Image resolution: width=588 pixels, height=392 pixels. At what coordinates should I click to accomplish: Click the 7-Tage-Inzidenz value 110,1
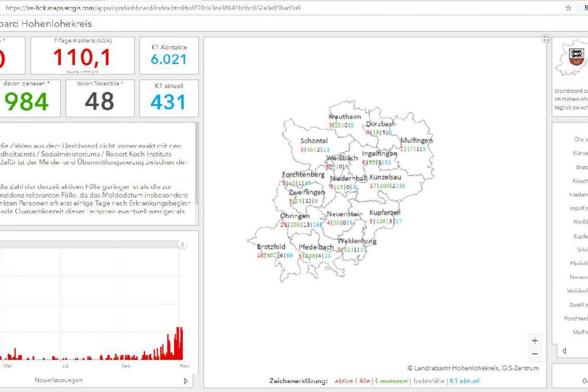(x=82, y=58)
